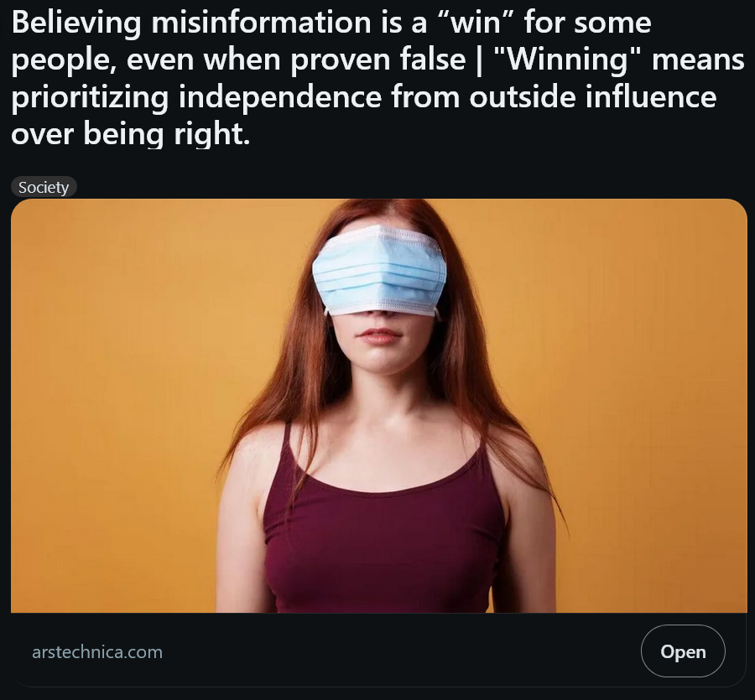The width and height of the screenshot is (755, 700).
Task: Select the Society flair tag
Action: 44,187
